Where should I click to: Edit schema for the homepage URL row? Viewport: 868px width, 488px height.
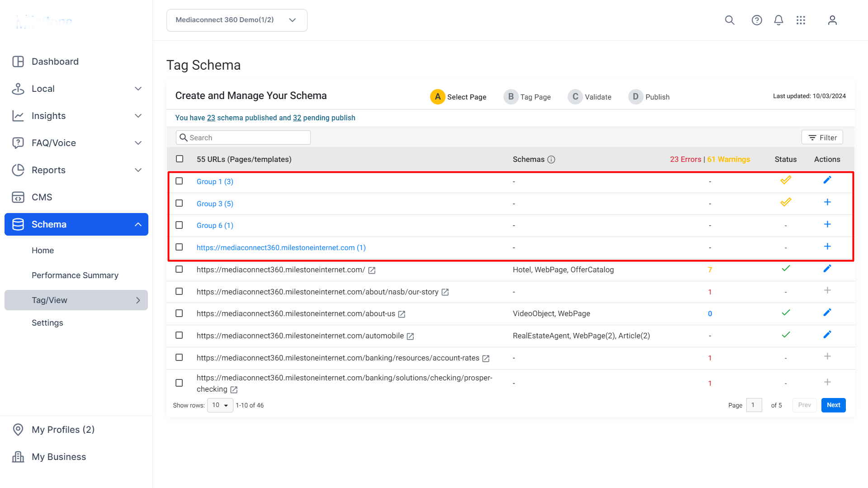pyautogui.click(x=827, y=269)
